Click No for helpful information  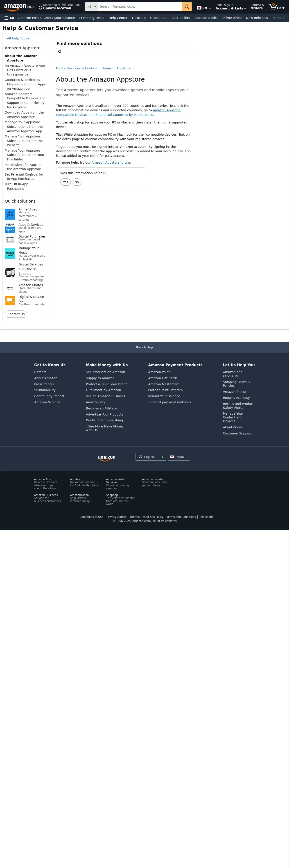(x=77, y=182)
